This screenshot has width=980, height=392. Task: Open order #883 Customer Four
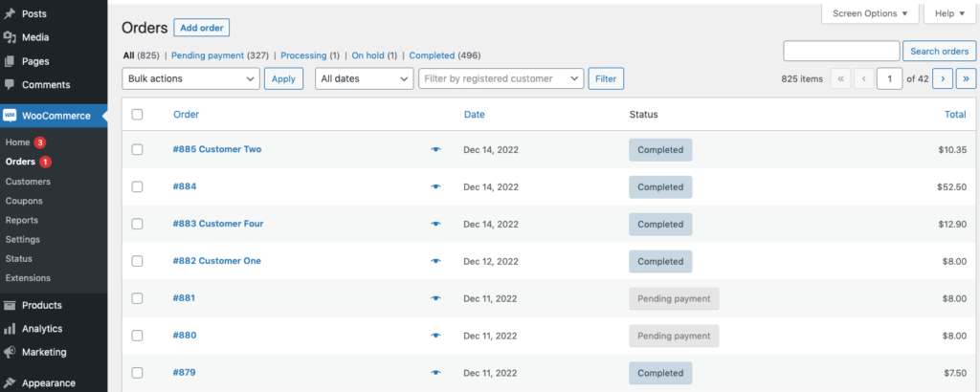pyautogui.click(x=218, y=224)
